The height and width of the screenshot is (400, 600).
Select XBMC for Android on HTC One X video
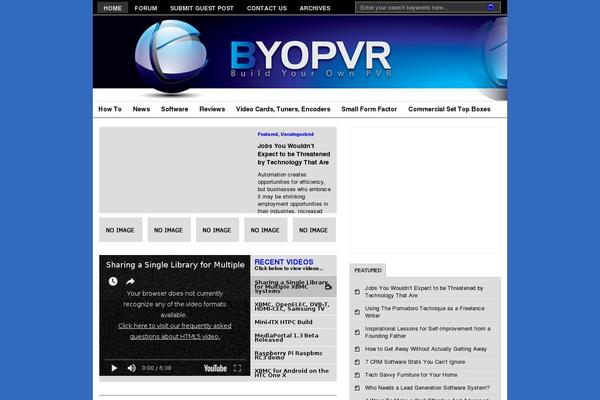[293, 373]
